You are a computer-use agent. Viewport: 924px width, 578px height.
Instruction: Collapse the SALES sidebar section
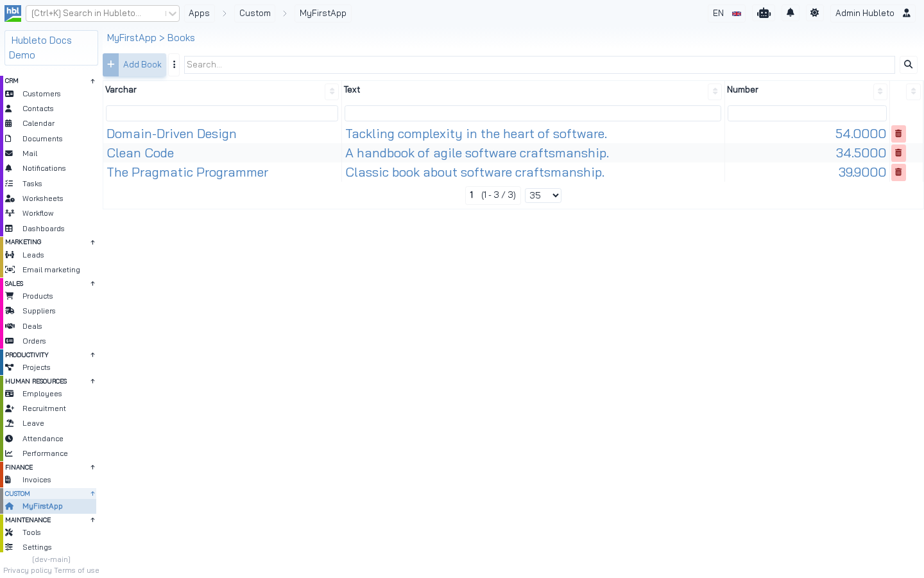click(x=92, y=283)
